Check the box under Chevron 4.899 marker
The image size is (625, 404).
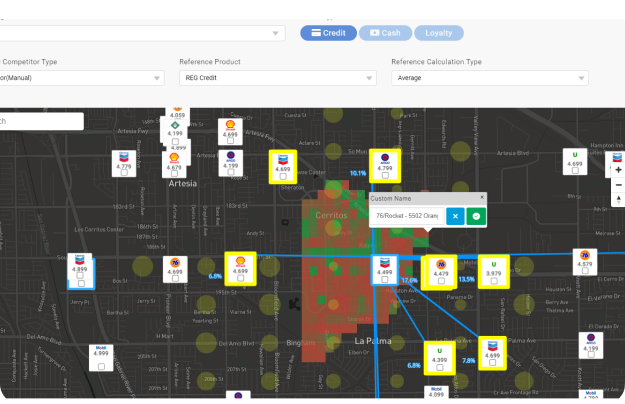tap(80, 283)
